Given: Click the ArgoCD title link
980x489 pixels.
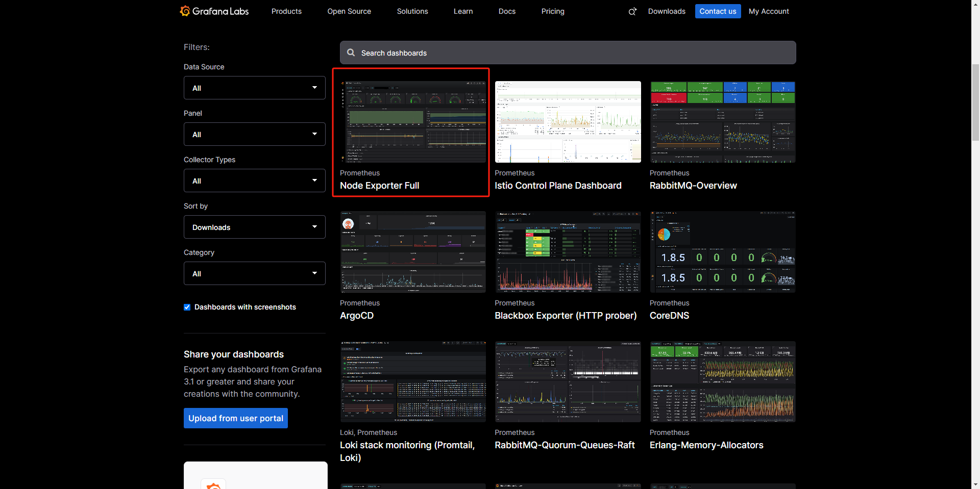Looking at the screenshot, I should coord(357,316).
